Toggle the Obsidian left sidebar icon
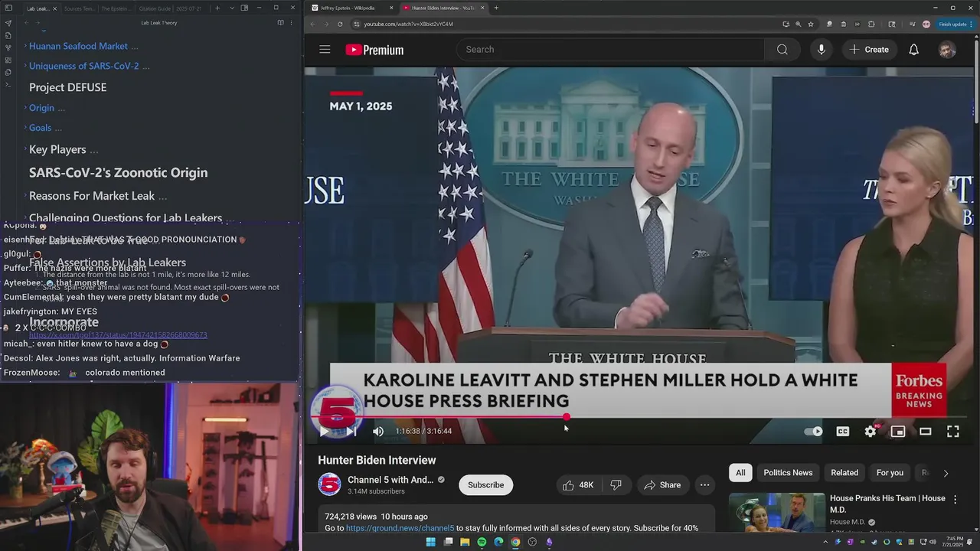 pos(8,8)
